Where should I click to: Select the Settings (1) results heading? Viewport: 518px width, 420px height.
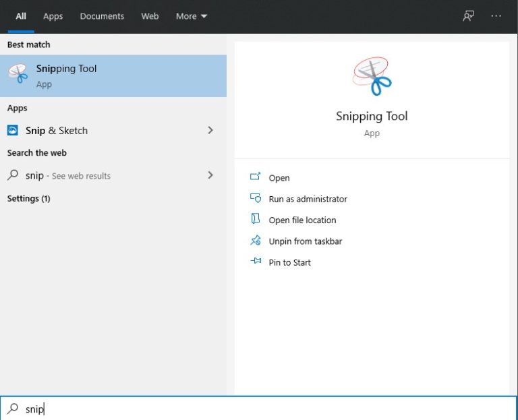coord(28,199)
